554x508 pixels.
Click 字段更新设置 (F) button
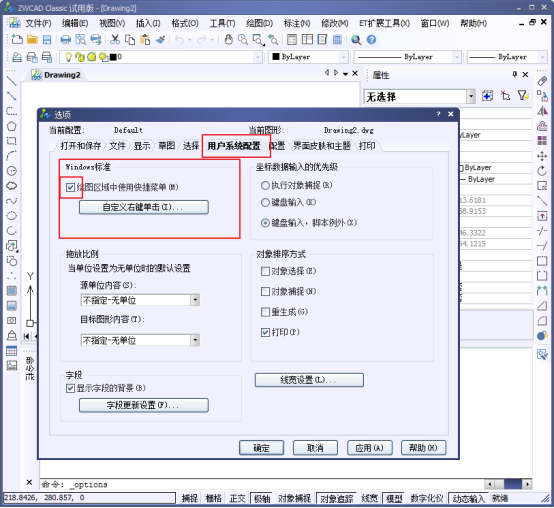point(144,405)
